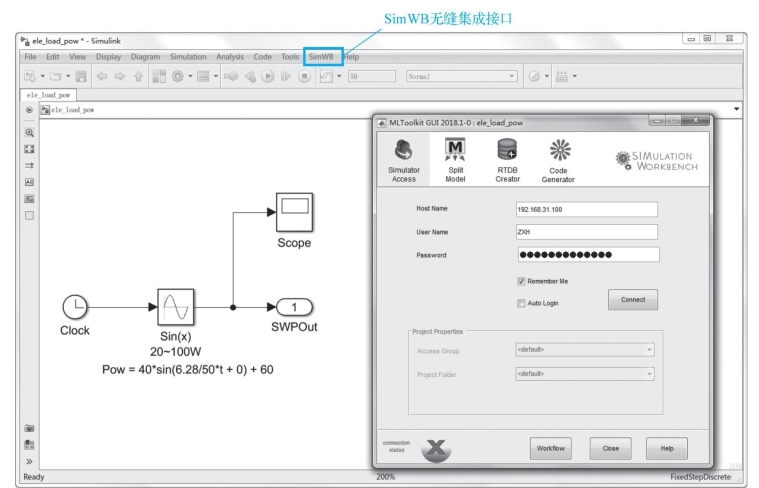This screenshot has width=759, height=488.
Task: Click the simulation stop time field
Action: tap(371, 76)
